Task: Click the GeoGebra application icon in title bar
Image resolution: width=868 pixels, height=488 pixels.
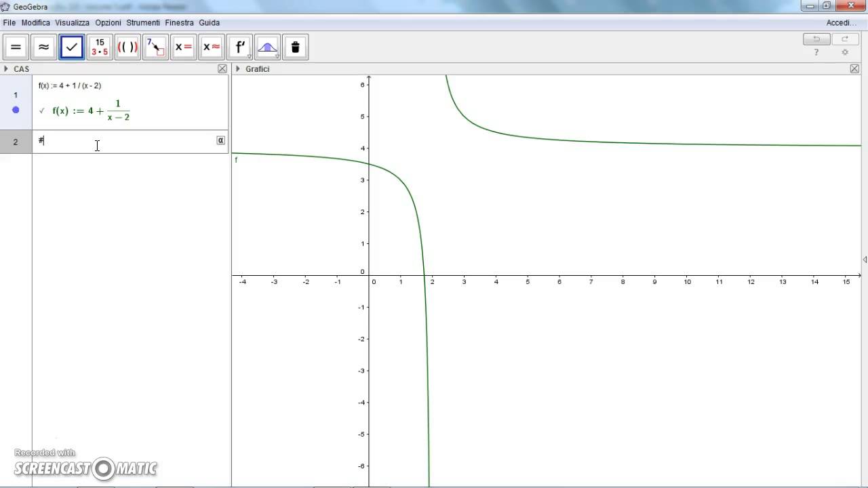Action: (5, 7)
